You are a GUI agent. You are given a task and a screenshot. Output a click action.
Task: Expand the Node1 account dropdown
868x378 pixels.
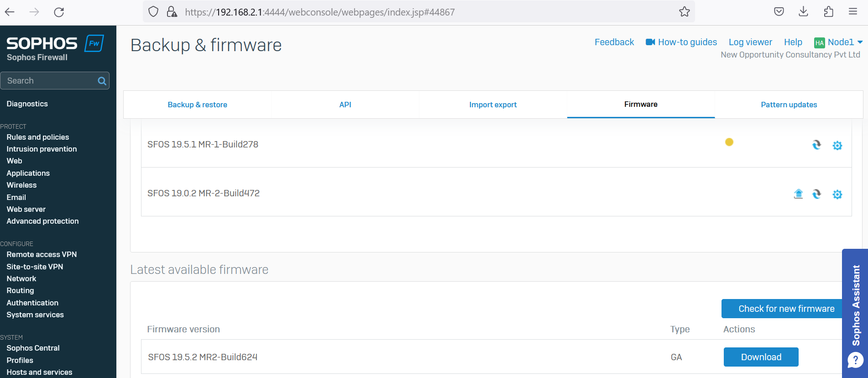coord(860,42)
